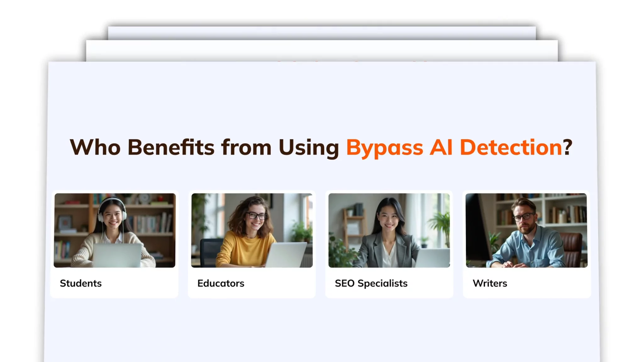This screenshot has height=362, width=644.
Task: Open the Educators card photo
Action: [x=252, y=230]
